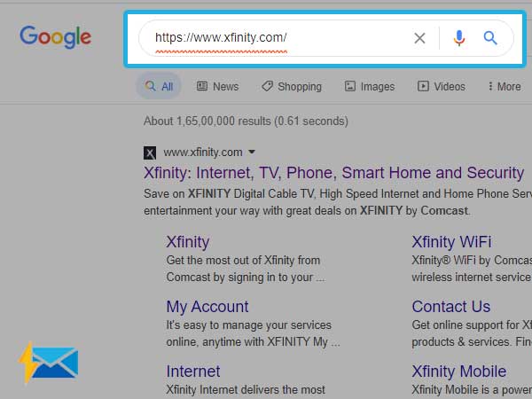Open the Xfinity WiFi sitelink
532x399 pixels.
click(x=451, y=242)
